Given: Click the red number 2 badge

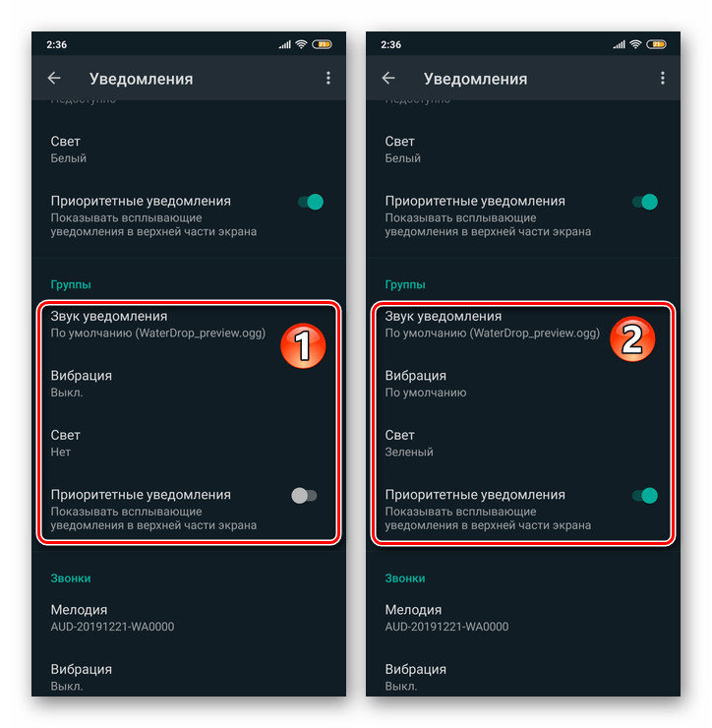Looking at the screenshot, I should (x=632, y=339).
